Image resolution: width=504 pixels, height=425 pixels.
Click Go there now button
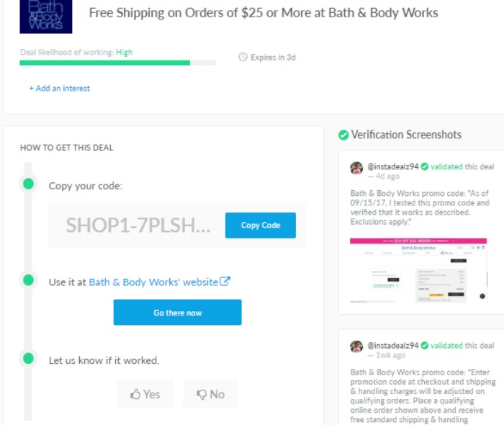[177, 313]
